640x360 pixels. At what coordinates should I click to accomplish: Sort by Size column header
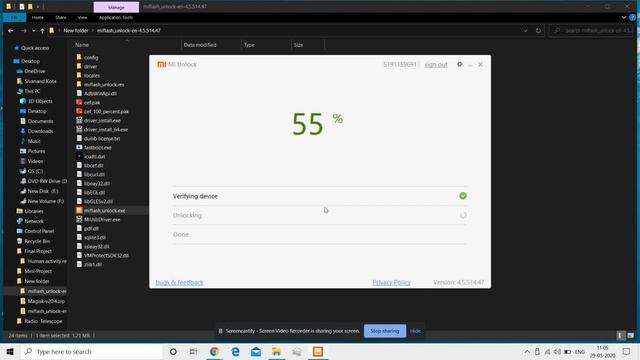tap(298, 45)
